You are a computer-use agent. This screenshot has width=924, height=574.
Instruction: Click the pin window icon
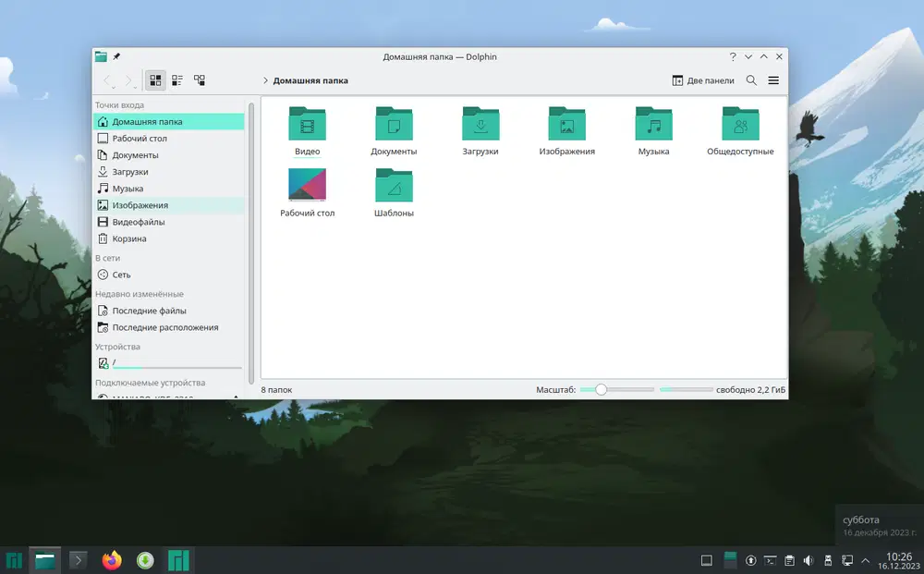coord(116,56)
